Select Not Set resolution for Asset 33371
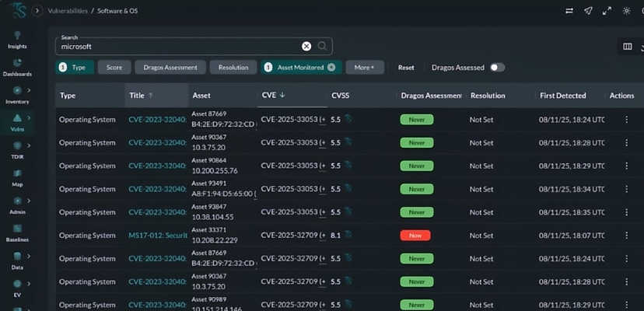 point(481,236)
